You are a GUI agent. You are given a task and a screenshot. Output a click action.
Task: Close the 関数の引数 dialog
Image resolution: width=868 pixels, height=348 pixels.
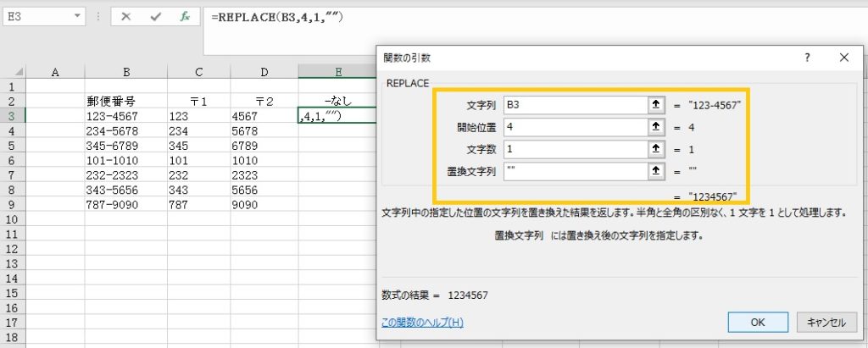pos(843,58)
